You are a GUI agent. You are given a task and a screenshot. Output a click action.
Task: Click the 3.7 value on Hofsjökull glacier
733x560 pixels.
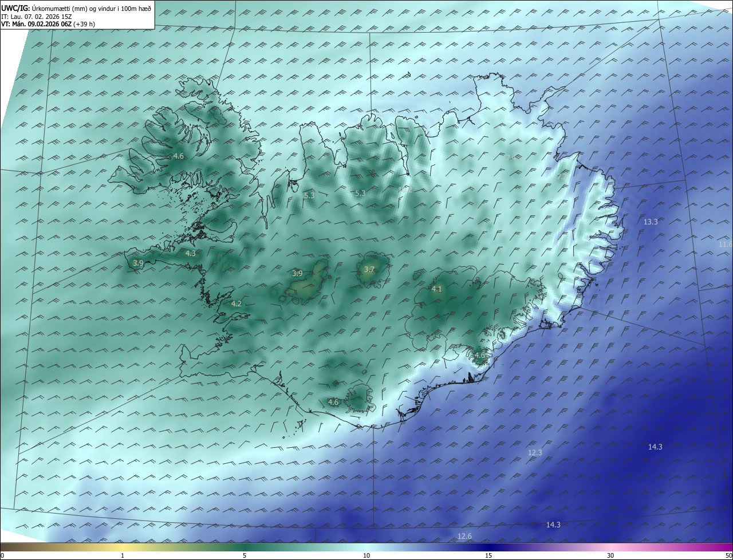[x=369, y=270]
